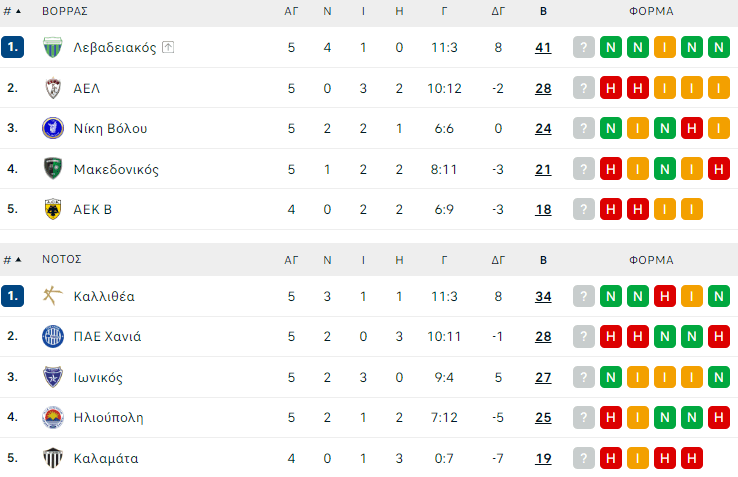The height and width of the screenshot is (477, 738).
Task: Click the ΔΓ column header in ΒΟΡΡΑΣ table
Action: [x=498, y=12]
